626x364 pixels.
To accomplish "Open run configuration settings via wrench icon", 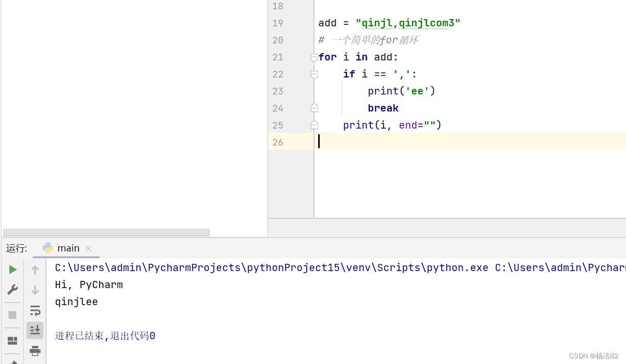I will coord(12,290).
